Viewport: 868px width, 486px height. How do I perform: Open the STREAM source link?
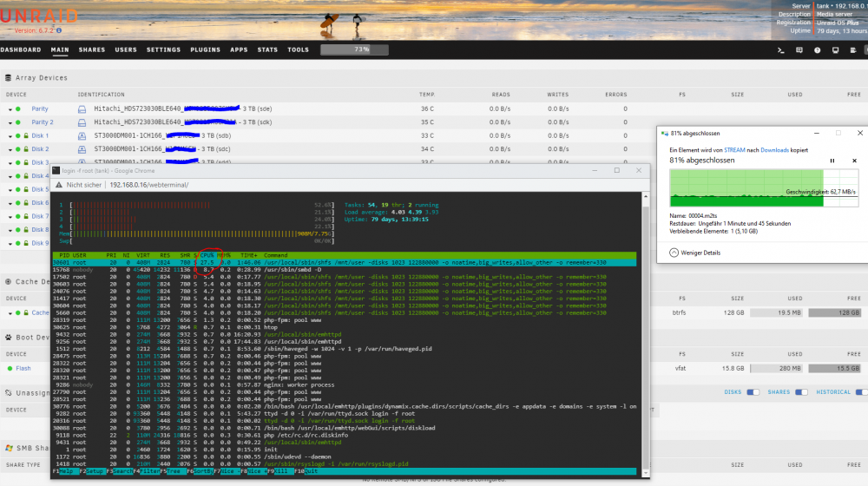tap(734, 150)
